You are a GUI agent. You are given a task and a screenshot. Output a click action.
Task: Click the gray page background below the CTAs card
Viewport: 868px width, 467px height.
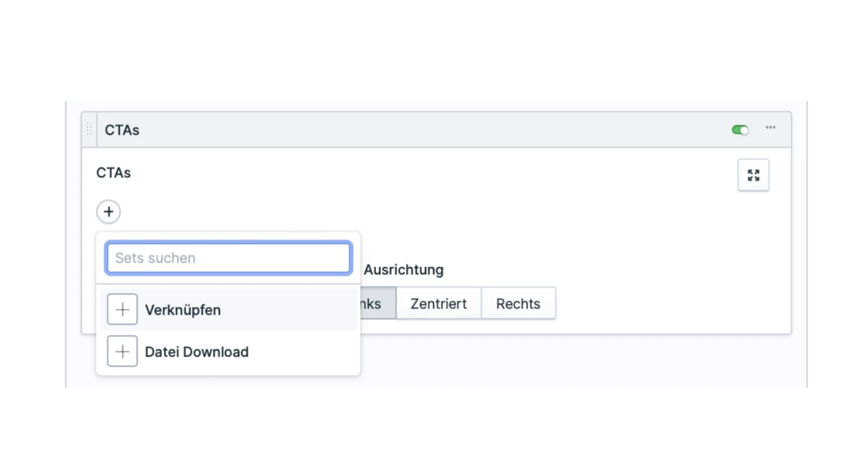542,362
